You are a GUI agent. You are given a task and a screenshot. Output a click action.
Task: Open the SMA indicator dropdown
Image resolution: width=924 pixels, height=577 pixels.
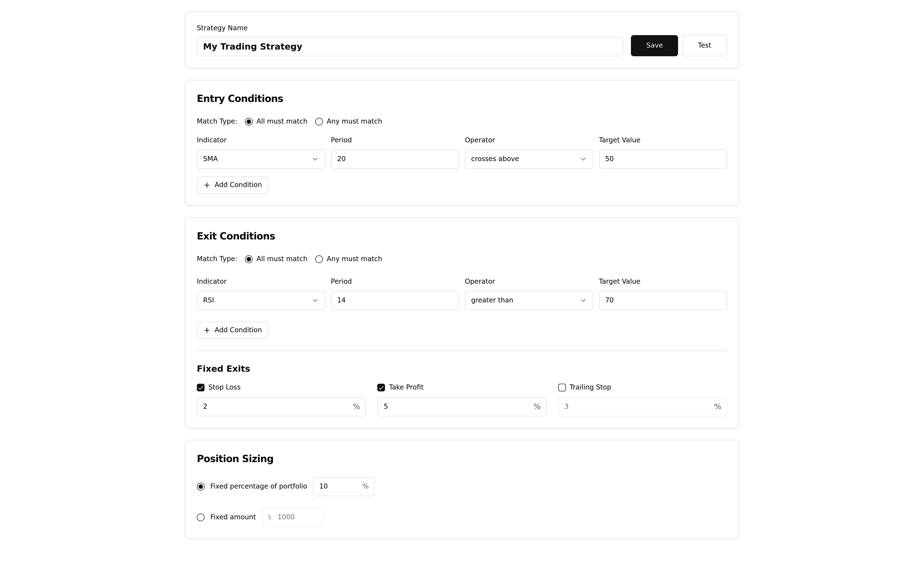pyautogui.click(x=260, y=159)
